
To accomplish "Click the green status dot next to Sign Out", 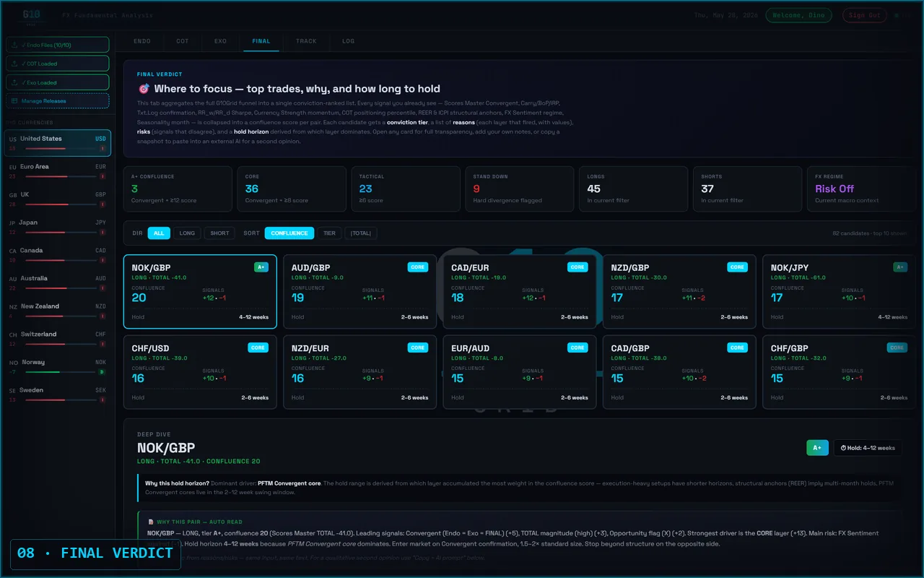I will [897, 15].
